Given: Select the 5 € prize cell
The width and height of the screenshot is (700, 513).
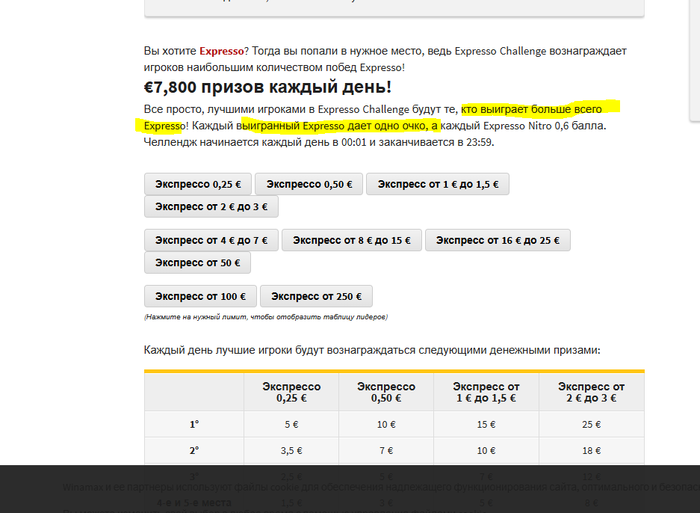Looking at the screenshot, I should 291,424.
